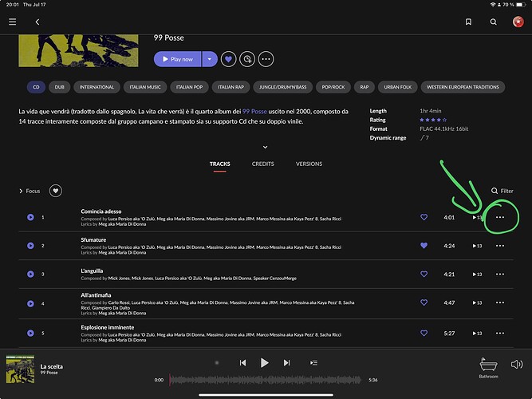Toggle album favorite heart button

pos(228,59)
